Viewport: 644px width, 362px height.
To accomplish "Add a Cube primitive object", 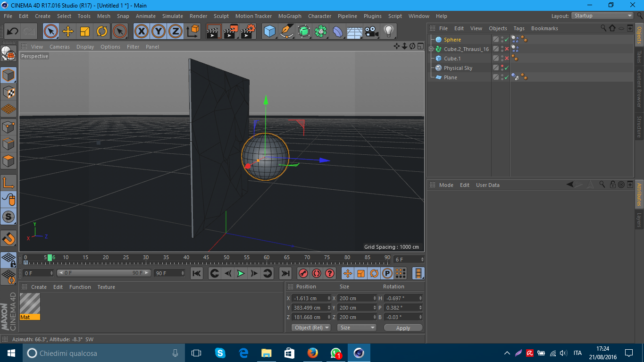I will click(x=269, y=32).
